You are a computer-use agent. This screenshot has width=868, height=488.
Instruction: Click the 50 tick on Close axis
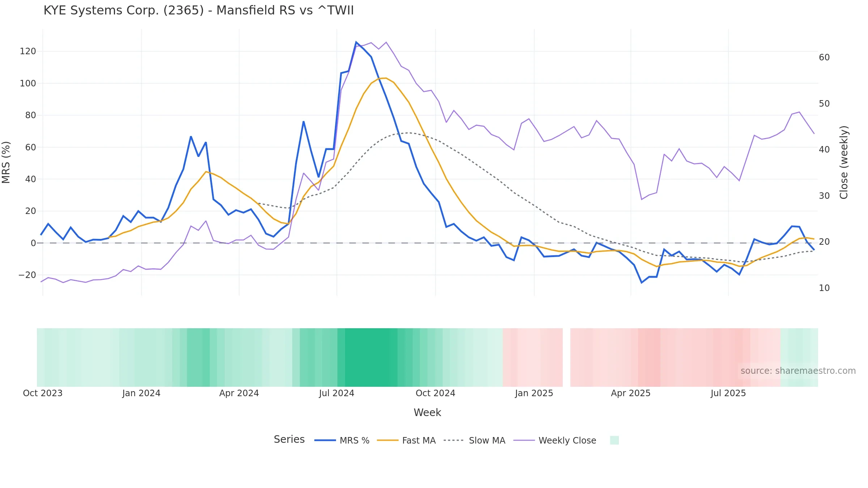[824, 104]
